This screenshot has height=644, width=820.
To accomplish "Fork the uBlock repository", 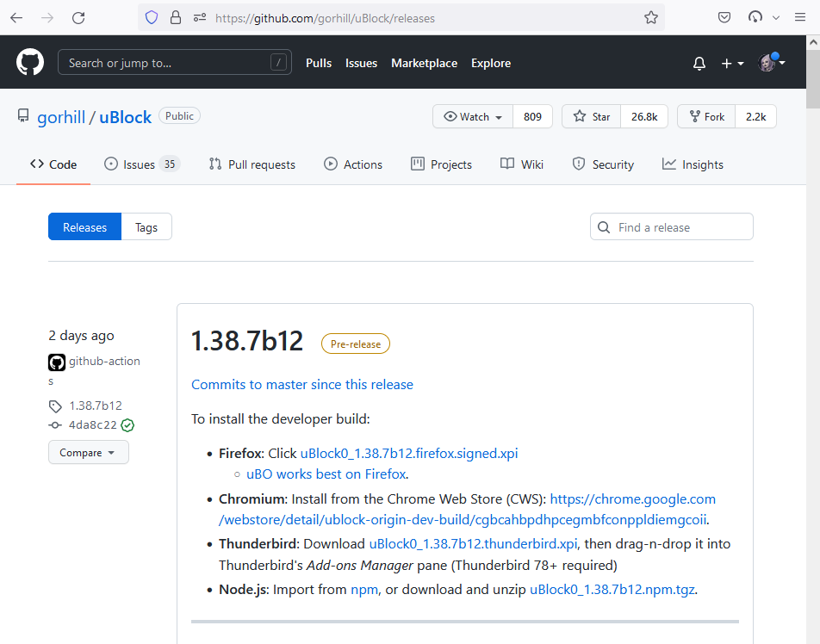I will click(706, 116).
